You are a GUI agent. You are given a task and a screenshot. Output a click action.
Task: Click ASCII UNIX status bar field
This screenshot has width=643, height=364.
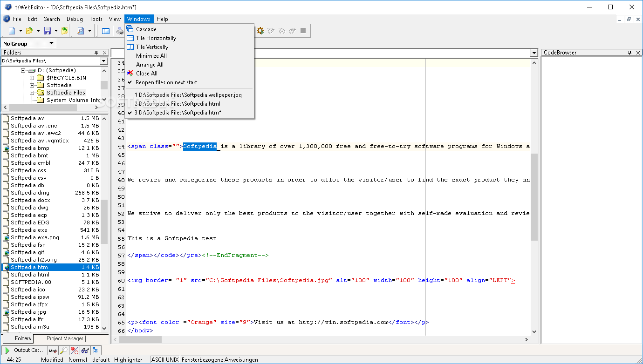pyautogui.click(x=165, y=359)
